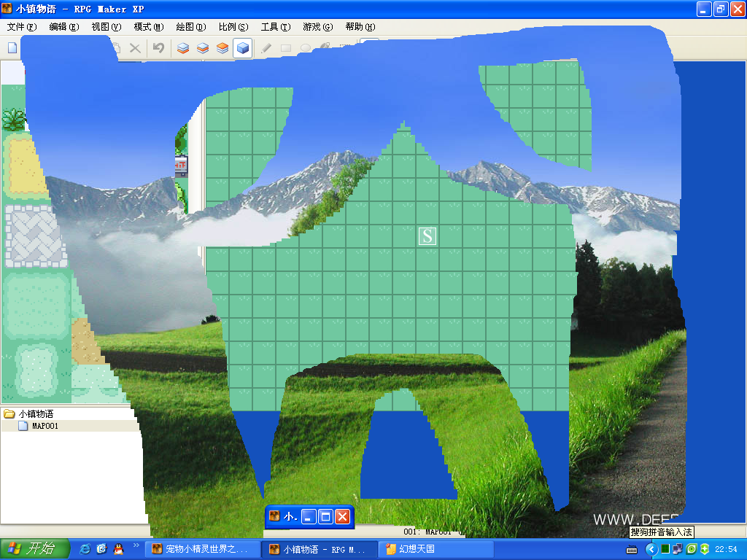Click the New Project page icon
The image size is (747, 560).
12,48
